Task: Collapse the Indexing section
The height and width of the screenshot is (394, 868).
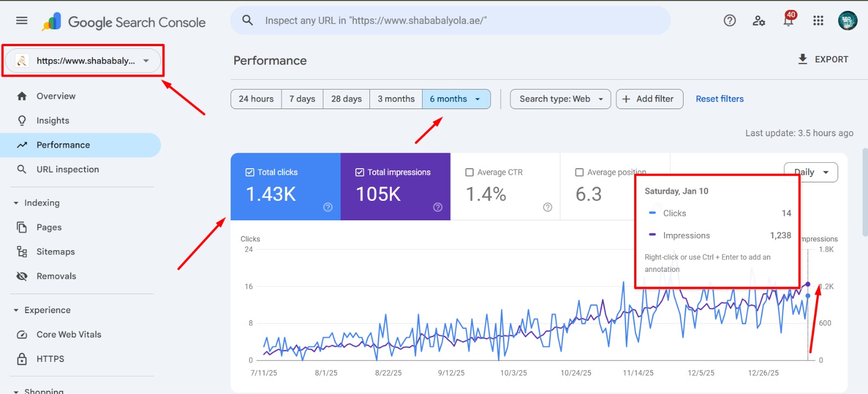Action: click(x=16, y=203)
